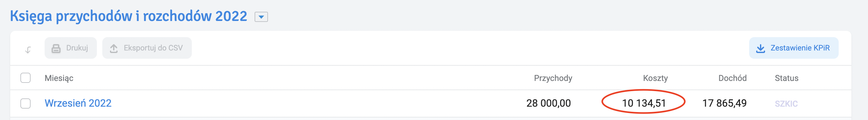The height and width of the screenshot is (120, 868).
Task: Click the Przychody column header
Action: pyautogui.click(x=553, y=78)
